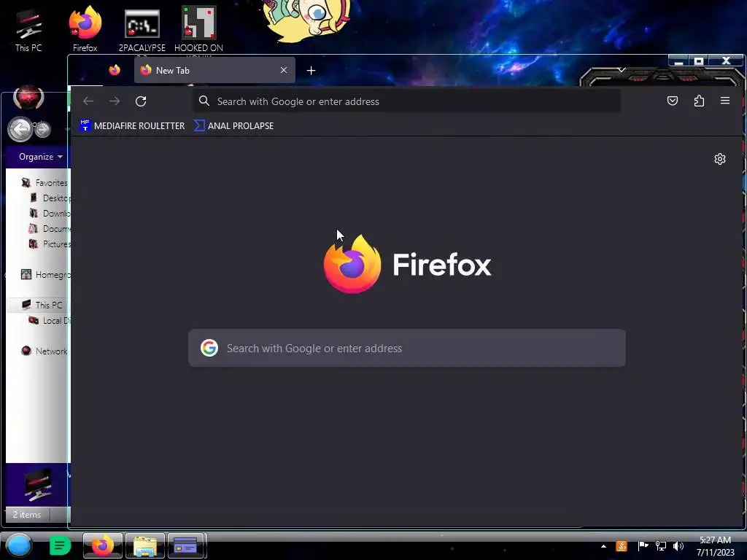Click the Firefox back arrow button

[x=88, y=101]
